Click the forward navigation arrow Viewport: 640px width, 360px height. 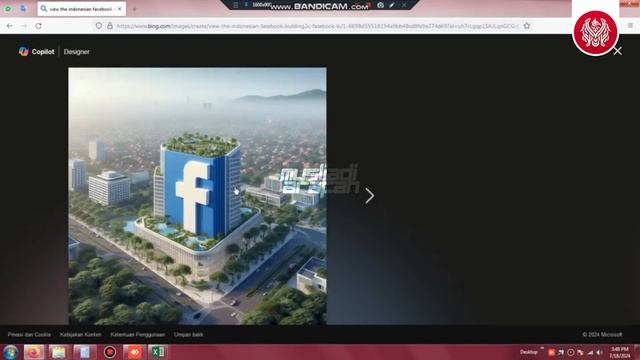tap(24, 26)
